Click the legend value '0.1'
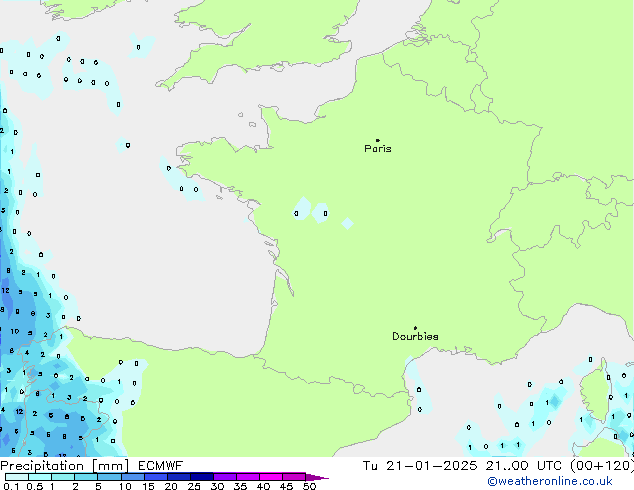 [x=11, y=486]
